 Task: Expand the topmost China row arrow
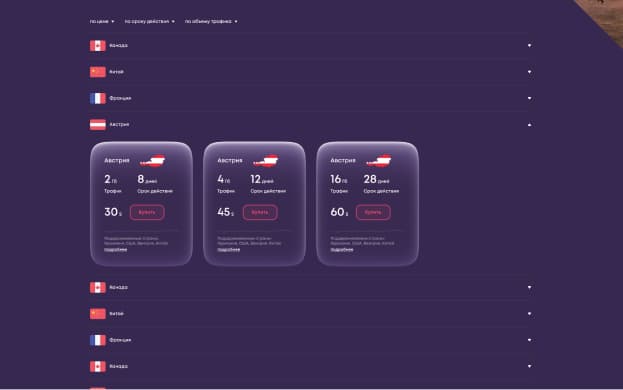coord(529,72)
